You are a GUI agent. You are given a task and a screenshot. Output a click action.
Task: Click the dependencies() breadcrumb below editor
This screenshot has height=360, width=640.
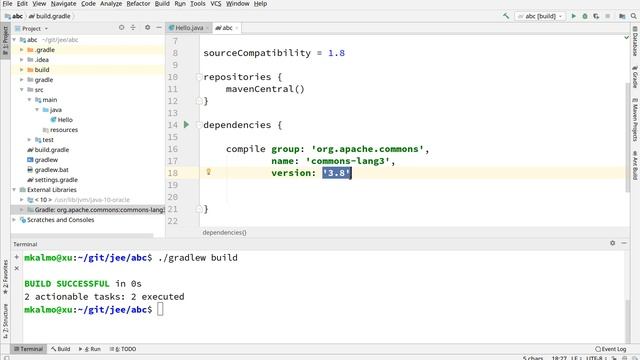tap(224, 232)
